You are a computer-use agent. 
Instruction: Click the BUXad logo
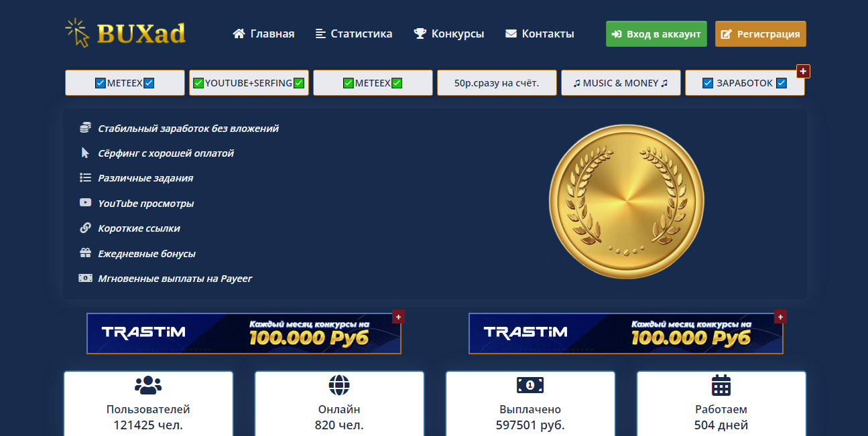coord(125,33)
